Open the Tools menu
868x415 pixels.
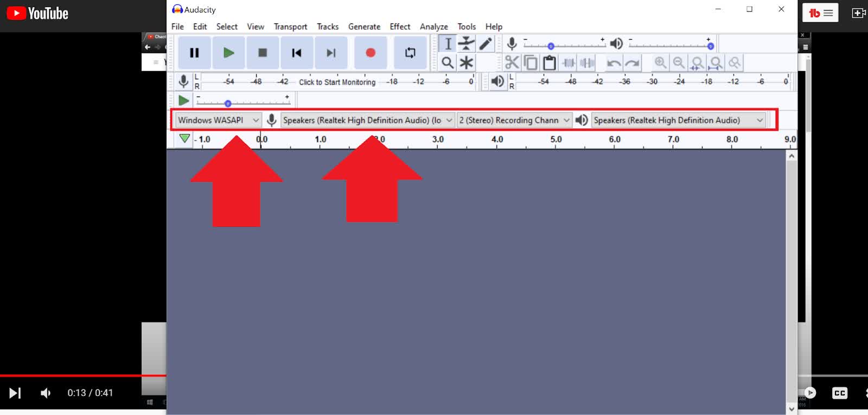point(467,27)
